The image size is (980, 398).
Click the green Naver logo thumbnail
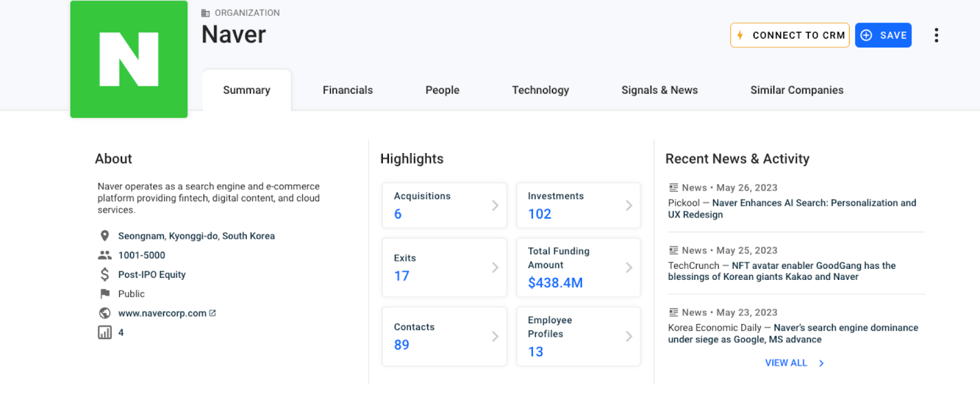pos(129,59)
